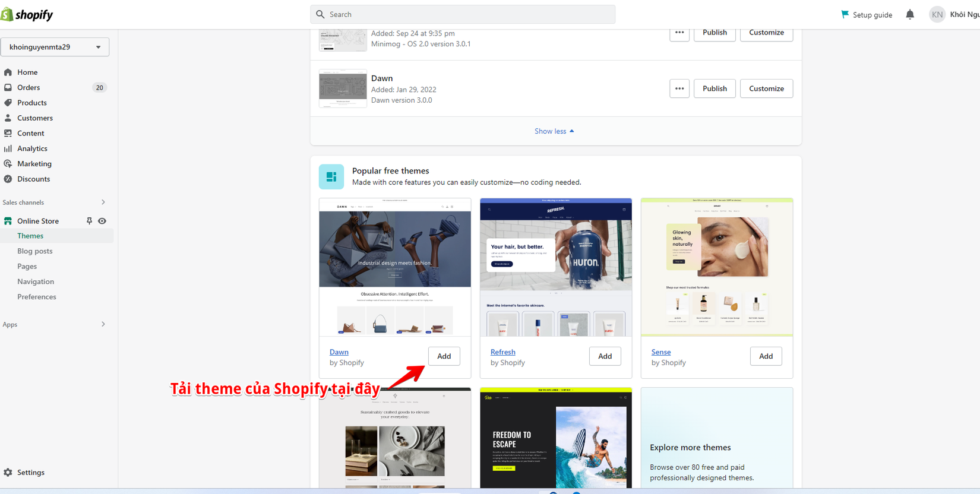Add the Refresh theme
980x494 pixels.
(605, 356)
